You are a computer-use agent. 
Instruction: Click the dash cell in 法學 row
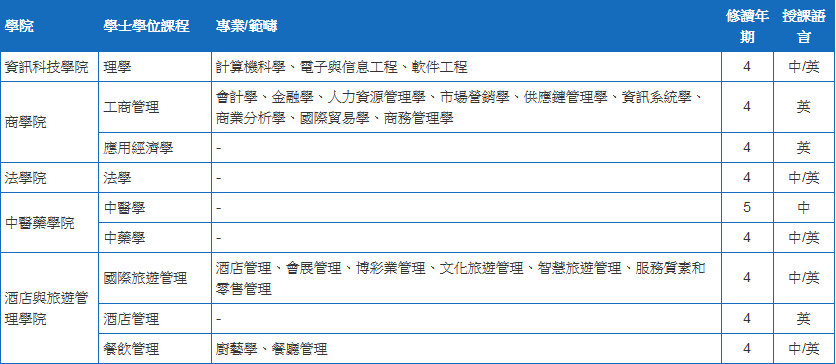point(466,177)
